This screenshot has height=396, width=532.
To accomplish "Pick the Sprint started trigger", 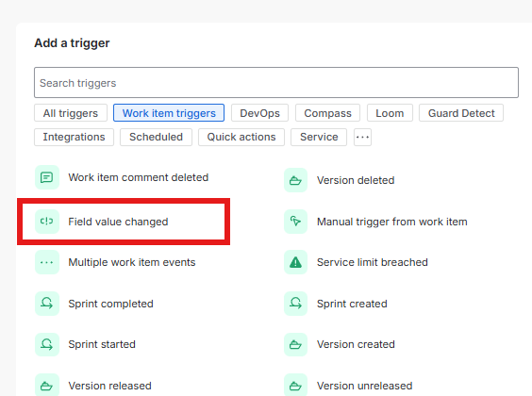I will click(86, 344).
